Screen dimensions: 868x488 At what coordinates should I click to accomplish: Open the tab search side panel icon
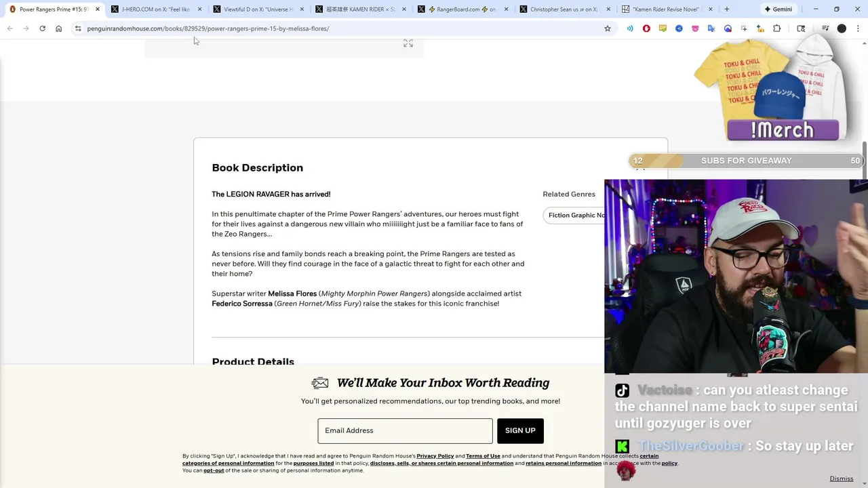tap(801, 28)
